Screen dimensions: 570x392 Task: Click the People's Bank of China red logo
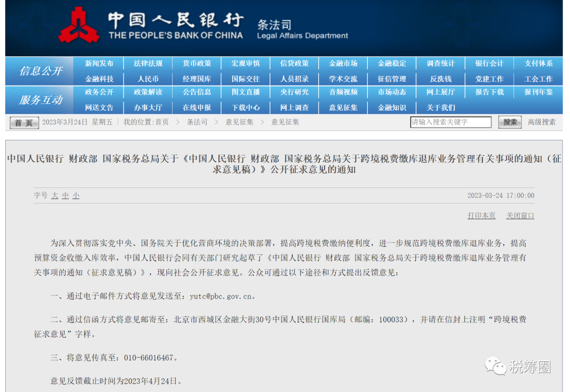pyautogui.click(x=79, y=25)
